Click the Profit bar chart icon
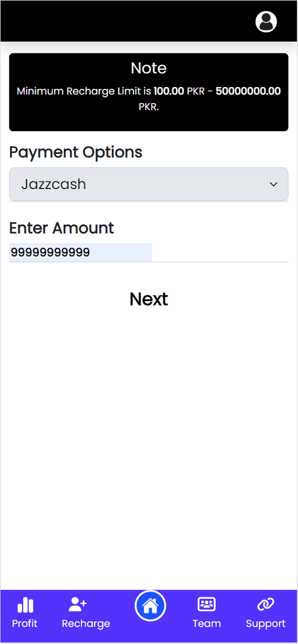This screenshot has height=644, width=298. (25, 605)
